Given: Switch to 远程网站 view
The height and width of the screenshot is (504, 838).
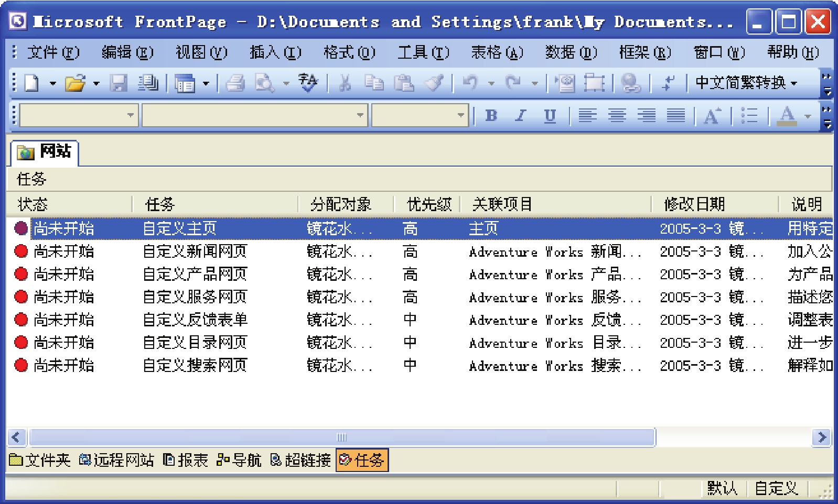Looking at the screenshot, I should click(x=116, y=460).
